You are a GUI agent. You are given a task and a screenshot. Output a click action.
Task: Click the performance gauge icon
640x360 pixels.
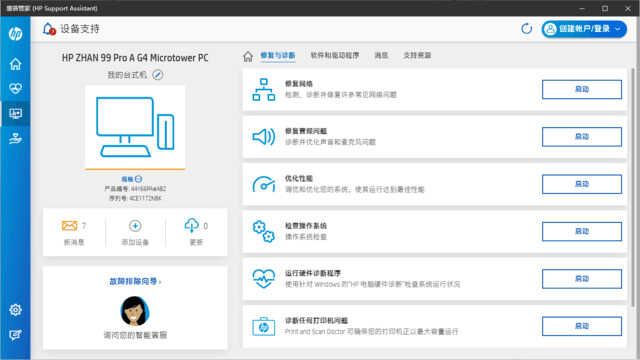[x=264, y=184]
